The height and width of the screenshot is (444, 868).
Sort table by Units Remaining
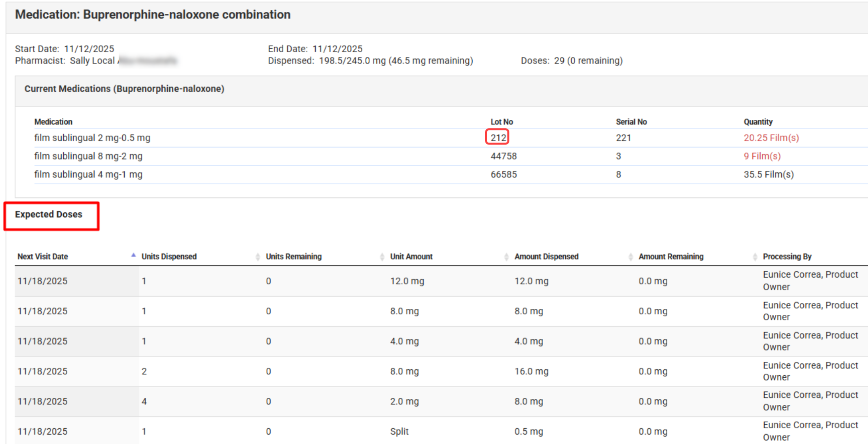pyautogui.click(x=293, y=256)
